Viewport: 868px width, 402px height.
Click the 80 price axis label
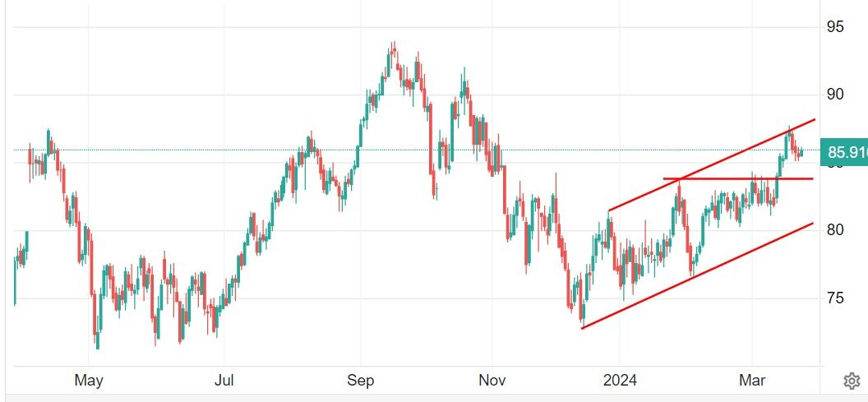836,229
